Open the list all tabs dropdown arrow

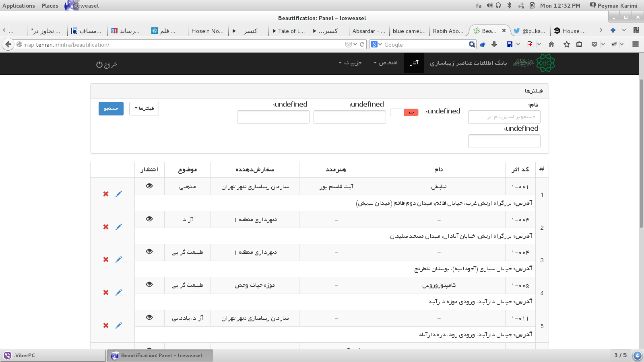coord(624,30)
